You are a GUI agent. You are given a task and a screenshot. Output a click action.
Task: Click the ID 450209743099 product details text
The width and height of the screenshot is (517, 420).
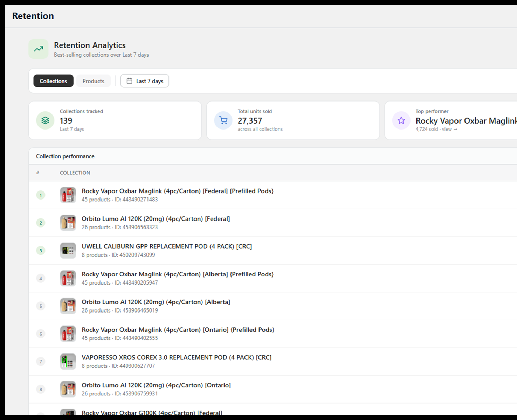(x=118, y=255)
